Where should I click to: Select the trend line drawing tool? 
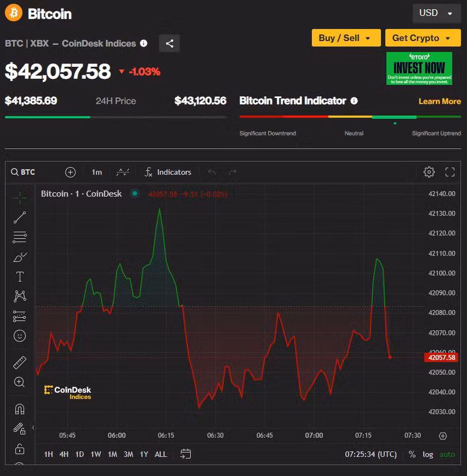pyautogui.click(x=20, y=217)
